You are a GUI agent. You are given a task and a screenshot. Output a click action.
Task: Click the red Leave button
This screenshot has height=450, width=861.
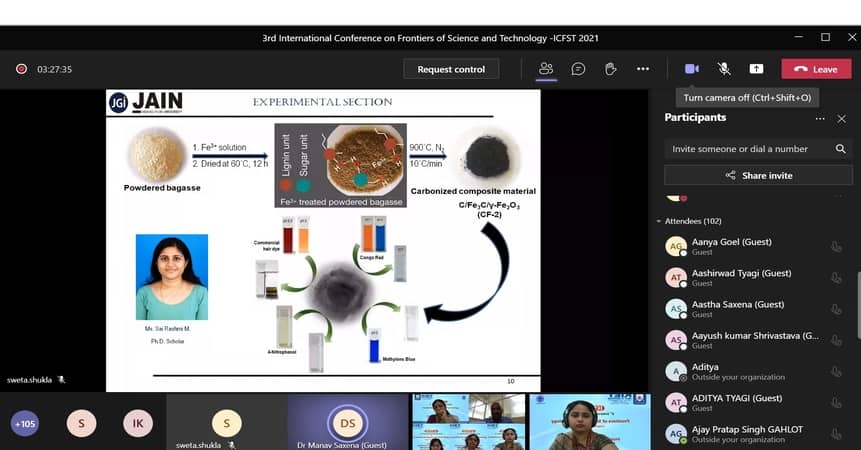(x=815, y=69)
